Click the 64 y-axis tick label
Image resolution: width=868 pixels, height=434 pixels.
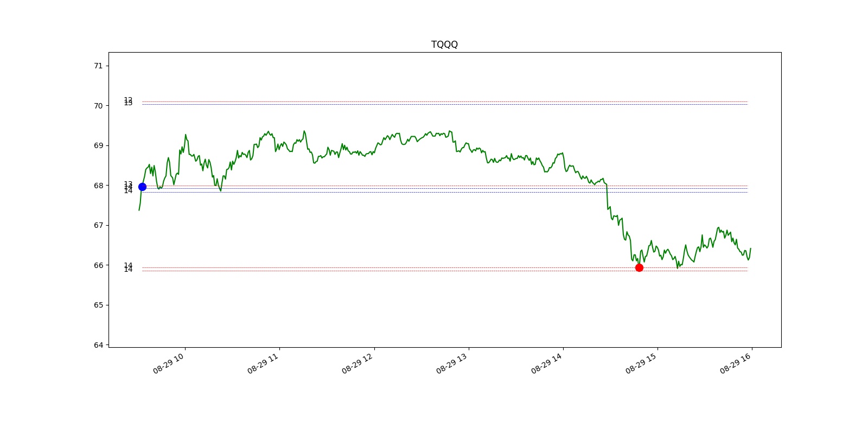click(98, 345)
